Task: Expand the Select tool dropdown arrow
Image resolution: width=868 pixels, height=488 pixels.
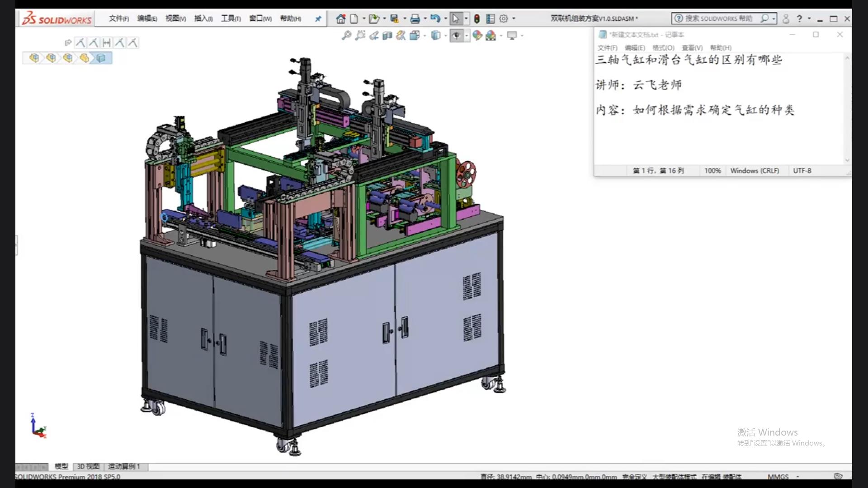Action: click(466, 19)
